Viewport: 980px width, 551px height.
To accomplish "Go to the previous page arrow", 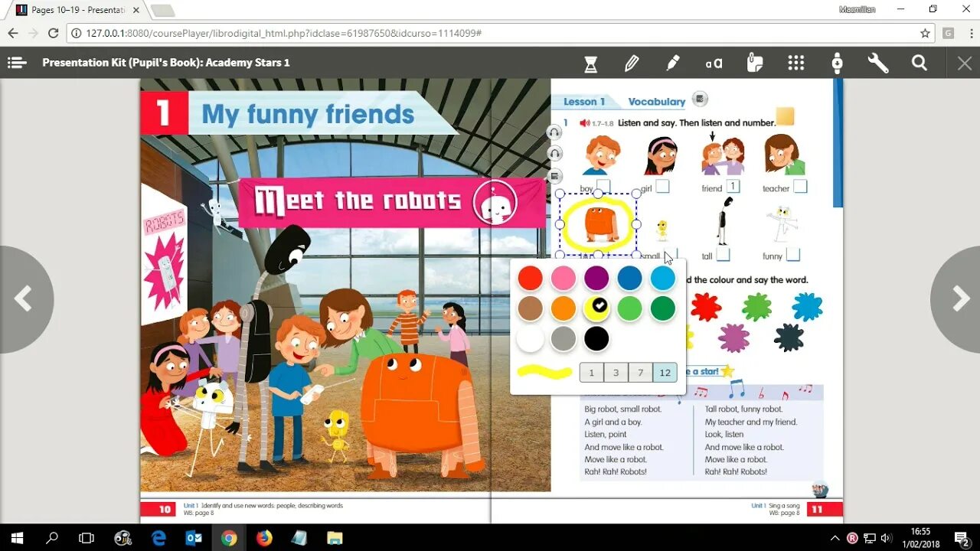I will point(23,299).
